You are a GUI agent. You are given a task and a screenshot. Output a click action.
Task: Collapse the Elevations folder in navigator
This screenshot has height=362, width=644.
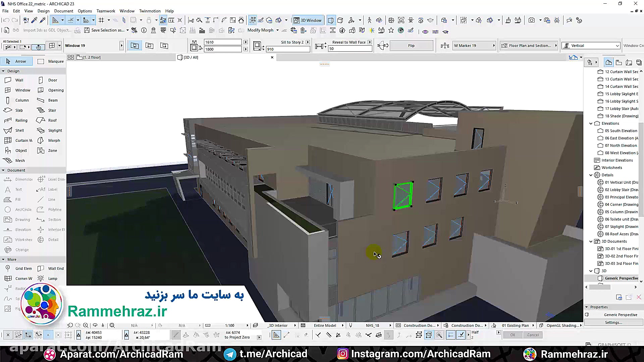[x=591, y=123]
